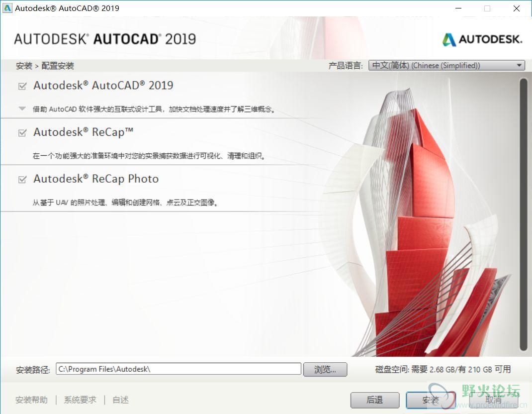Click the installation path input field
Viewport: 532px width, 414px height.
[178, 369]
